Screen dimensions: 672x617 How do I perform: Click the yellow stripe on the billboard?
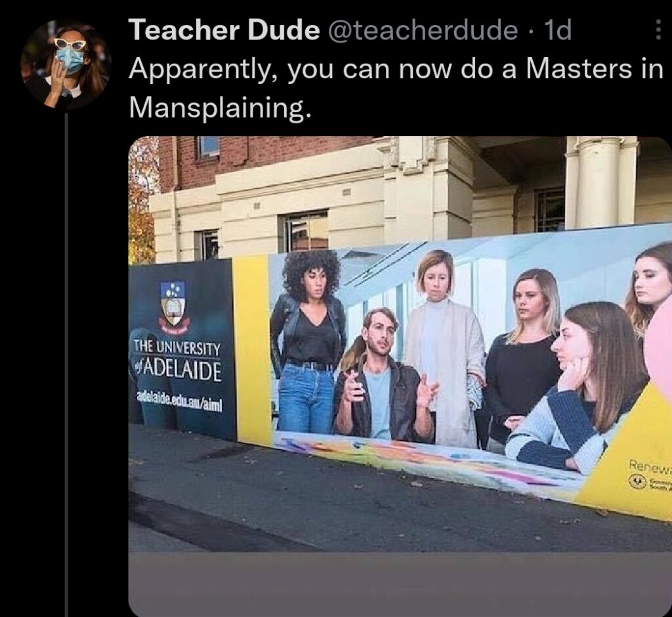pos(252,349)
